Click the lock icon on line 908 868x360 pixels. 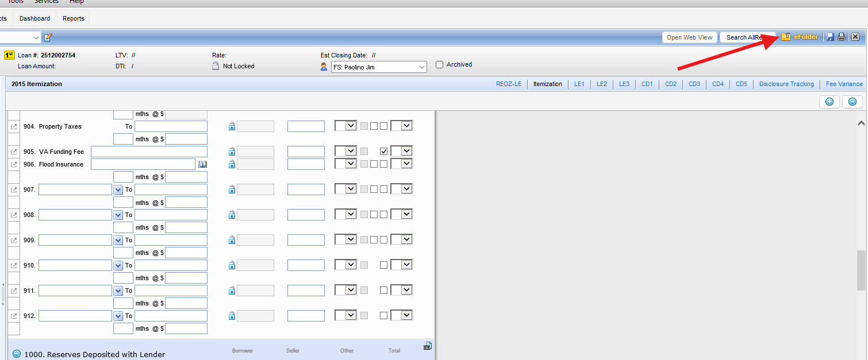tap(232, 215)
